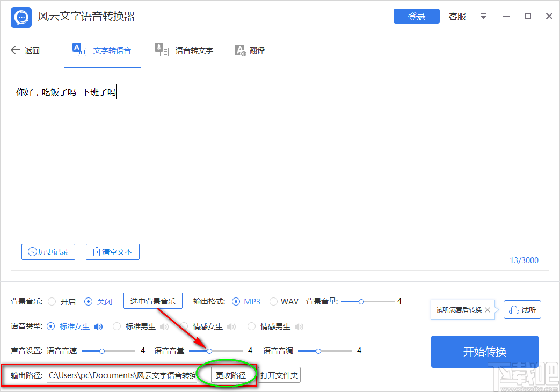Image resolution: width=560 pixels, height=392 pixels.
Task: Open the title bar dropdown chevron
Action: coord(483,17)
